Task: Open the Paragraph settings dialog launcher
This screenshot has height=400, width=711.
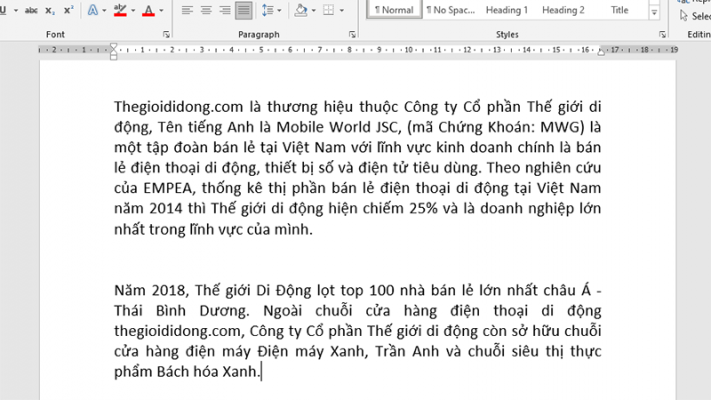Action: click(x=352, y=34)
